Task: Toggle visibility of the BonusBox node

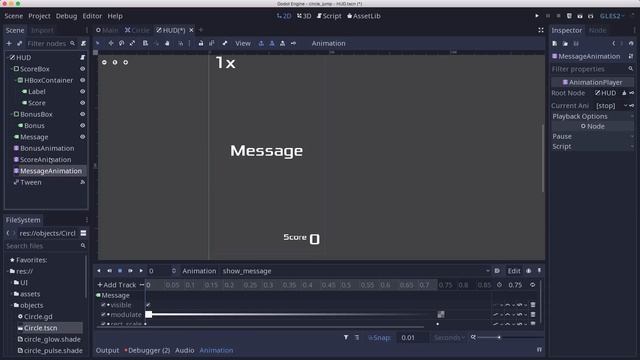Action: point(82,114)
